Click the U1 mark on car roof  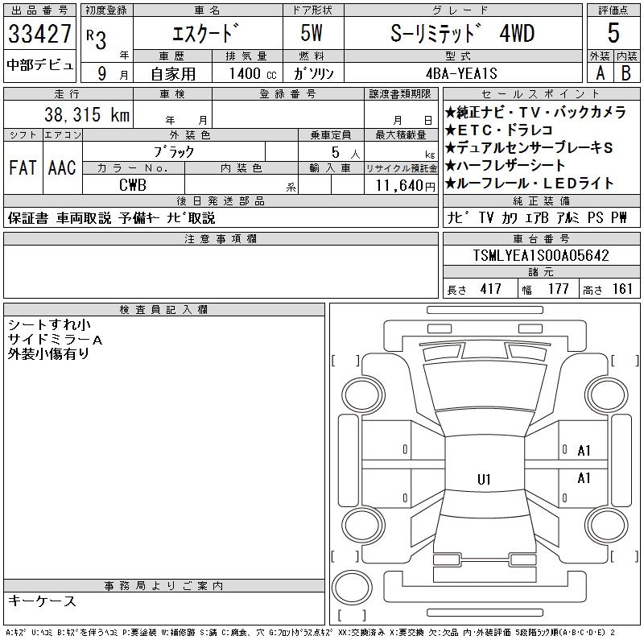pos(484,479)
